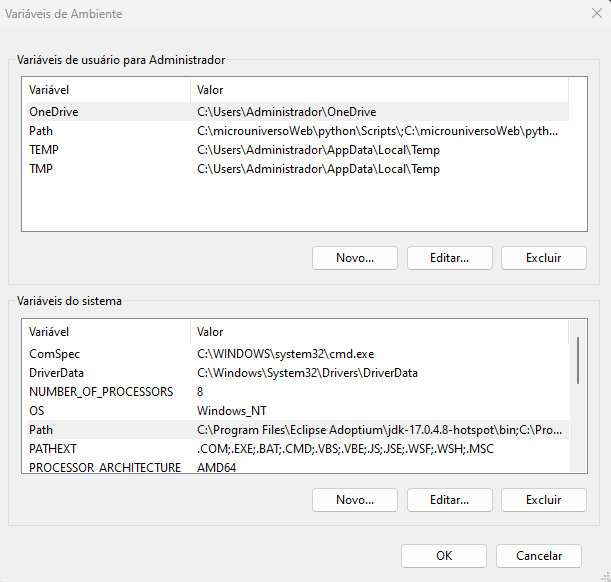
Task: Click Novo... under user variables
Action: [355, 258]
